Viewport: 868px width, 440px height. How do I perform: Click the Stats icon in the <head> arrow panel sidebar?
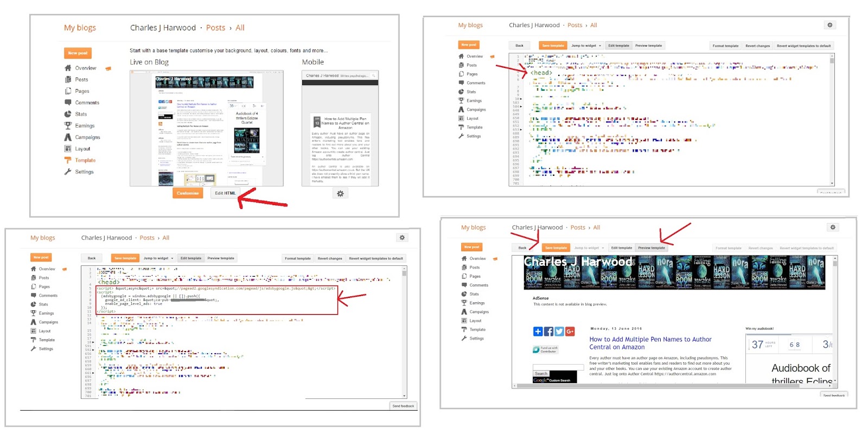461,92
